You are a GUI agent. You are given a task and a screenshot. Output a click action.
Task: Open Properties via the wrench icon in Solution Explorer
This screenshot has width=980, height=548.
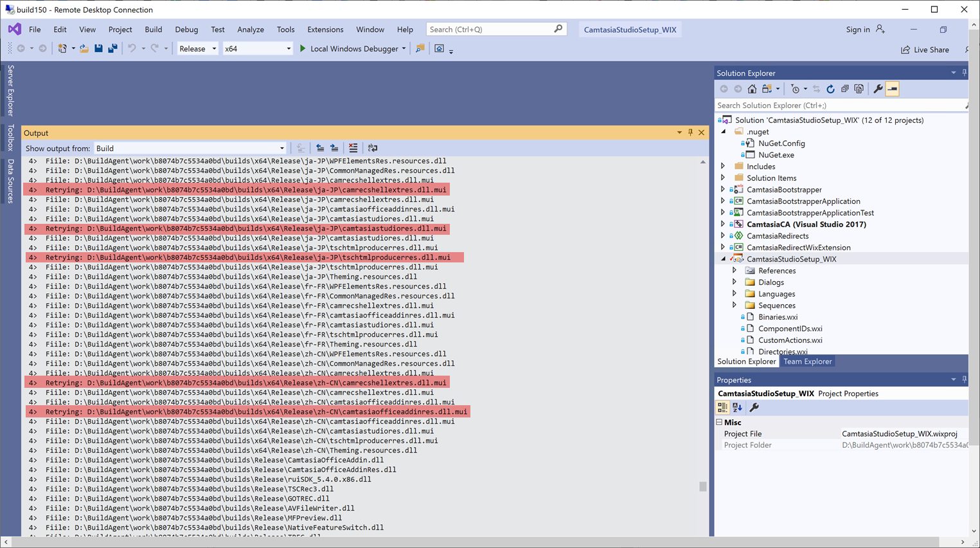[878, 89]
